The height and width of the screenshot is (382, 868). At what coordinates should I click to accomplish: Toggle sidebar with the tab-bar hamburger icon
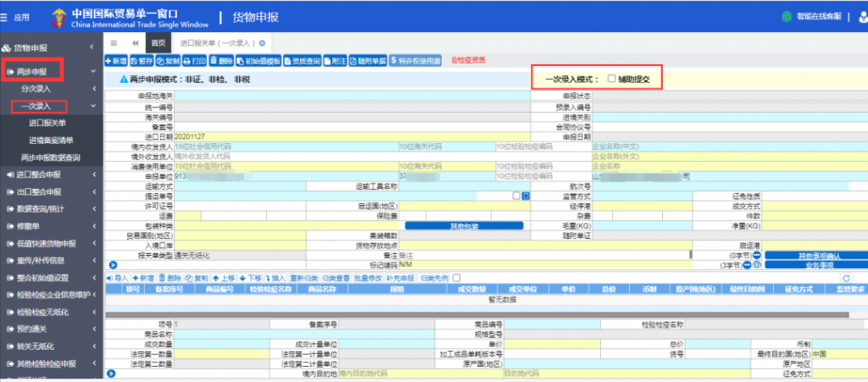tap(114, 42)
